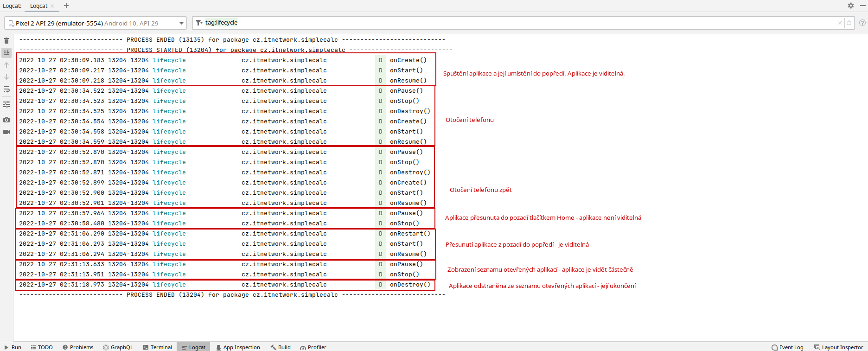The image size is (868, 351).
Task: Open Logcat panel settings gear
Action: [851, 6]
